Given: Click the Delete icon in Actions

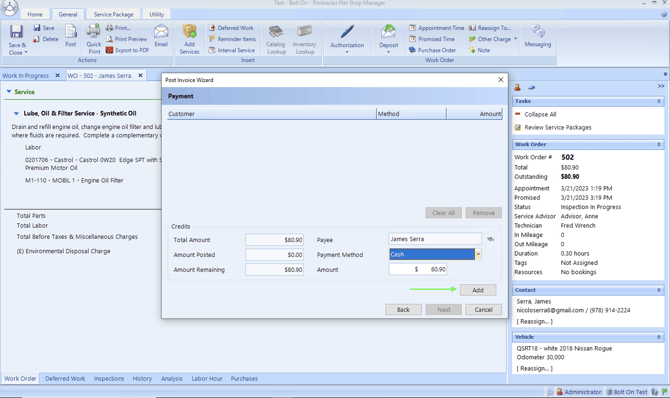Looking at the screenshot, I should tap(37, 39).
